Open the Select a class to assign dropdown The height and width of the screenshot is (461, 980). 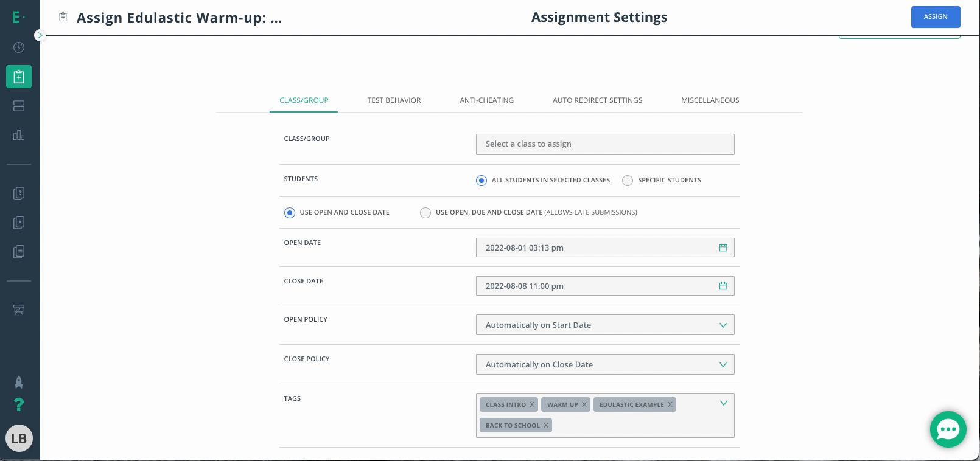point(605,144)
